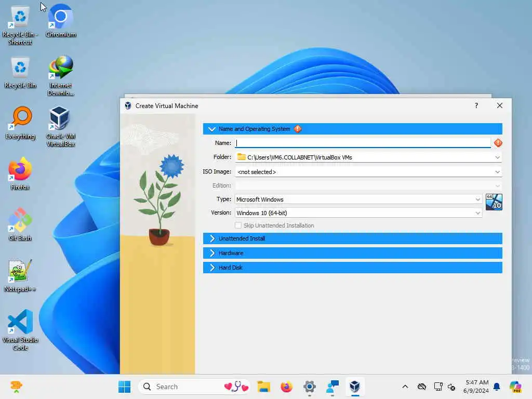
Task: Click the Name text input field
Action: click(x=363, y=143)
